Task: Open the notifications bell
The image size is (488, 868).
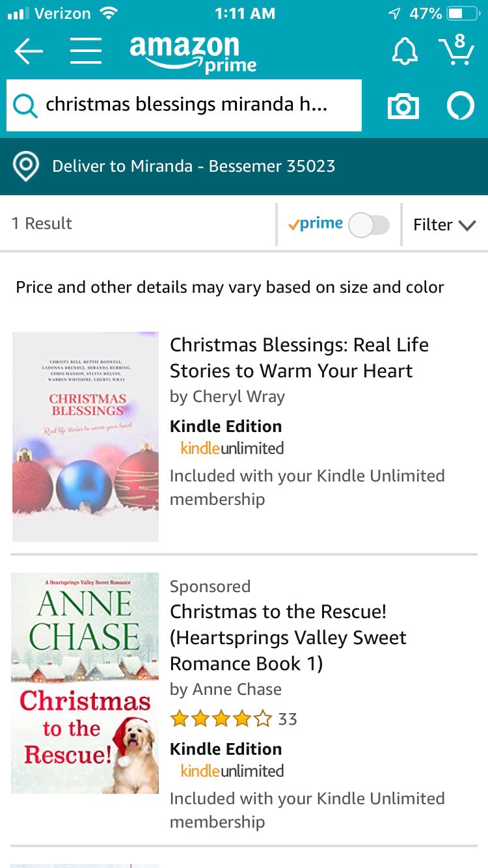Action: click(x=404, y=51)
